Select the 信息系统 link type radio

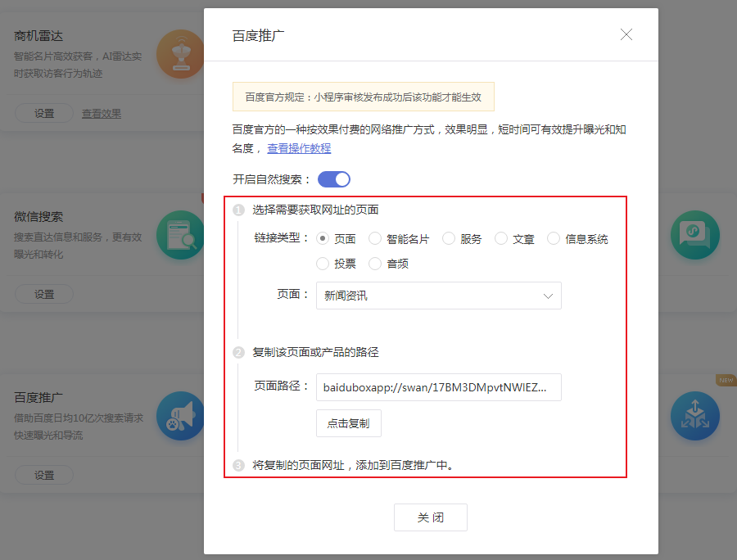(554, 239)
